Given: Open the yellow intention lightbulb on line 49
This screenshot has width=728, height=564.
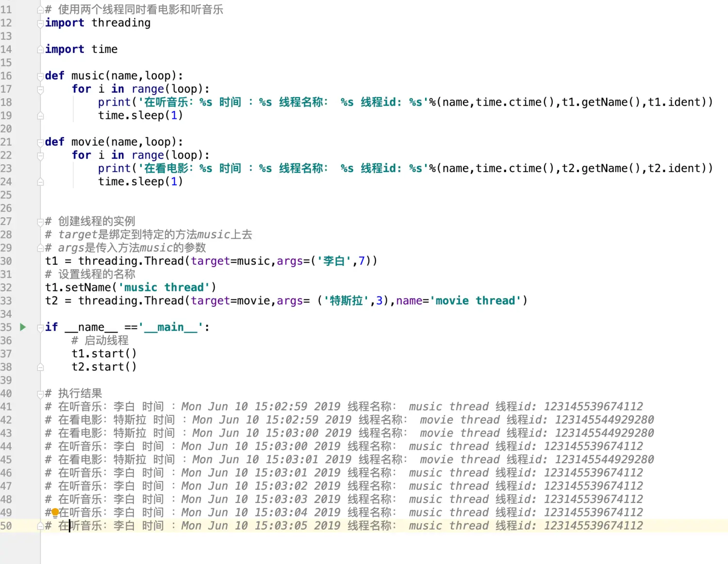Looking at the screenshot, I should [x=55, y=512].
